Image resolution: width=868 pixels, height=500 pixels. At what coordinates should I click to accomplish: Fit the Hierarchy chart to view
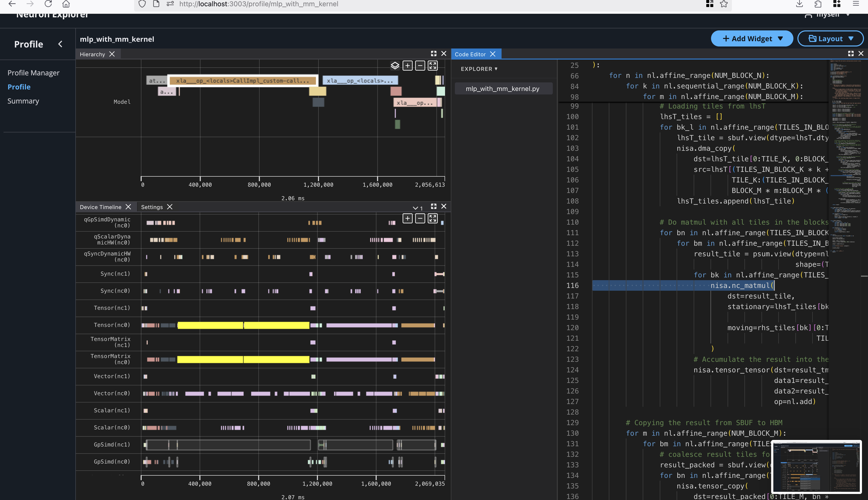click(432, 65)
